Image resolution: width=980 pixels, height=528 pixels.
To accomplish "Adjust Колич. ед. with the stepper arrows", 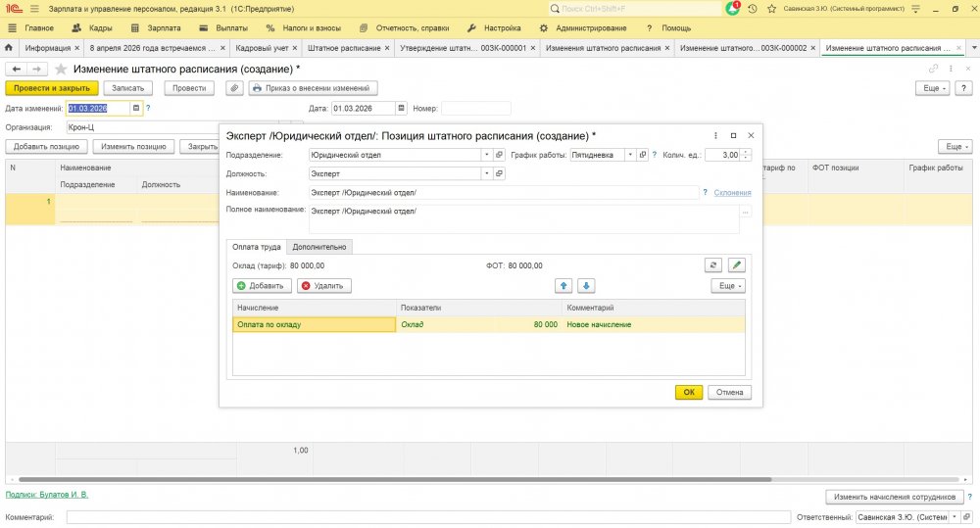I will pyautogui.click(x=746, y=155).
